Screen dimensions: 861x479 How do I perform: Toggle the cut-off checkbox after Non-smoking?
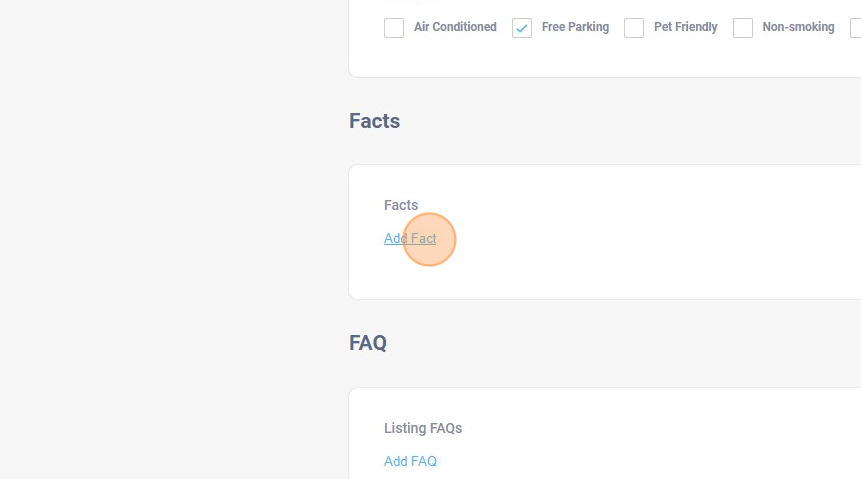(856, 28)
